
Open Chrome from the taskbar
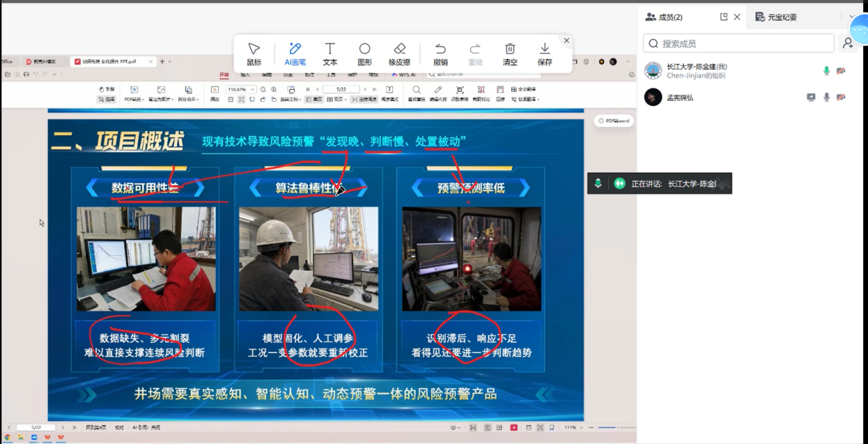pos(8,437)
